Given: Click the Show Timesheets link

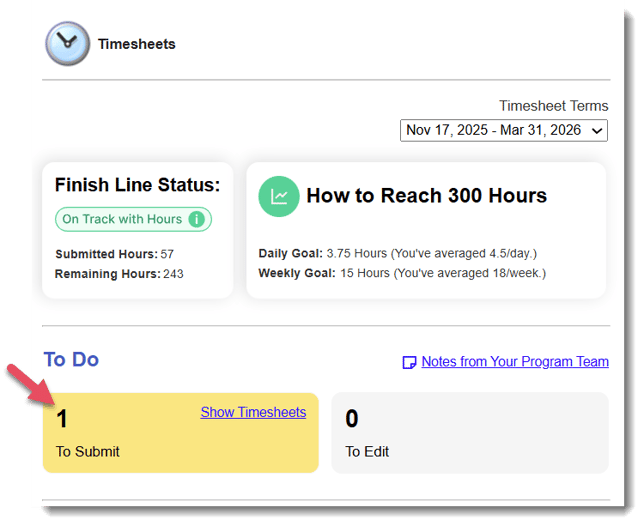Looking at the screenshot, I should point(253,412).
